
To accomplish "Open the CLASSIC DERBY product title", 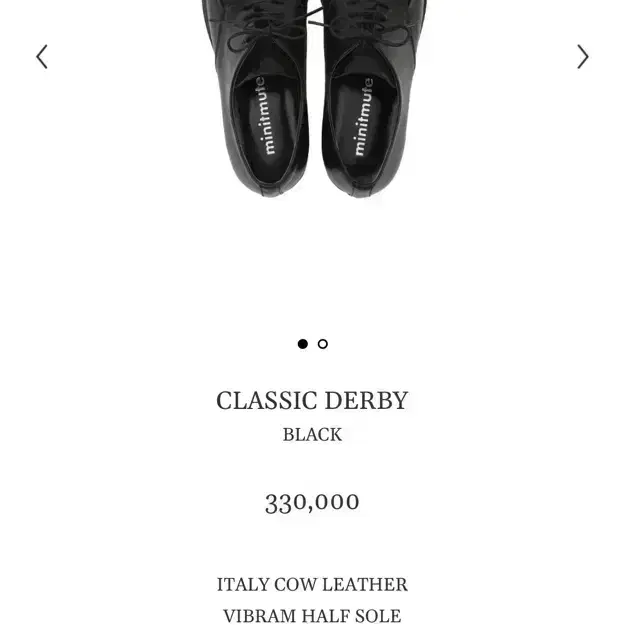I will tap(312, 400).
